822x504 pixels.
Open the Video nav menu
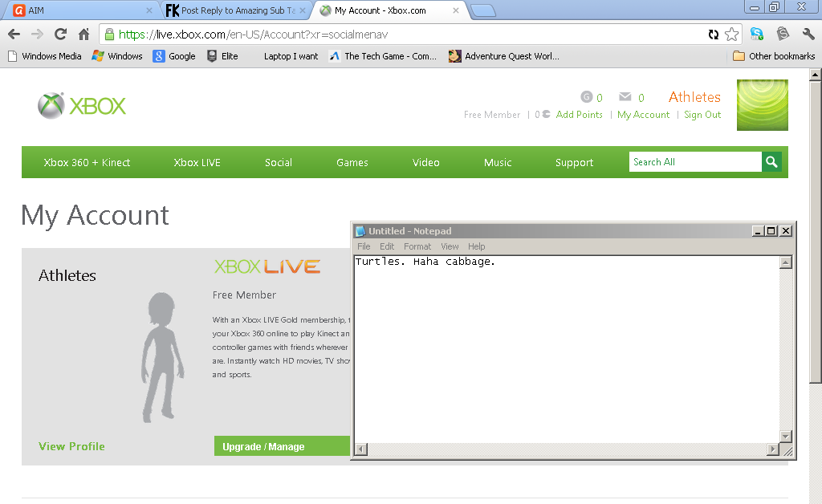(x=425, y=162)
